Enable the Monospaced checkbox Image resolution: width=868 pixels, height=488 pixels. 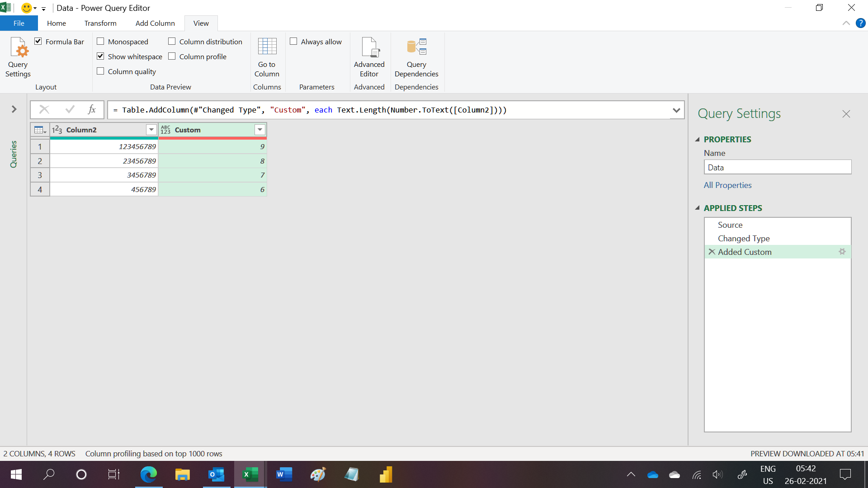click(100, 42)
